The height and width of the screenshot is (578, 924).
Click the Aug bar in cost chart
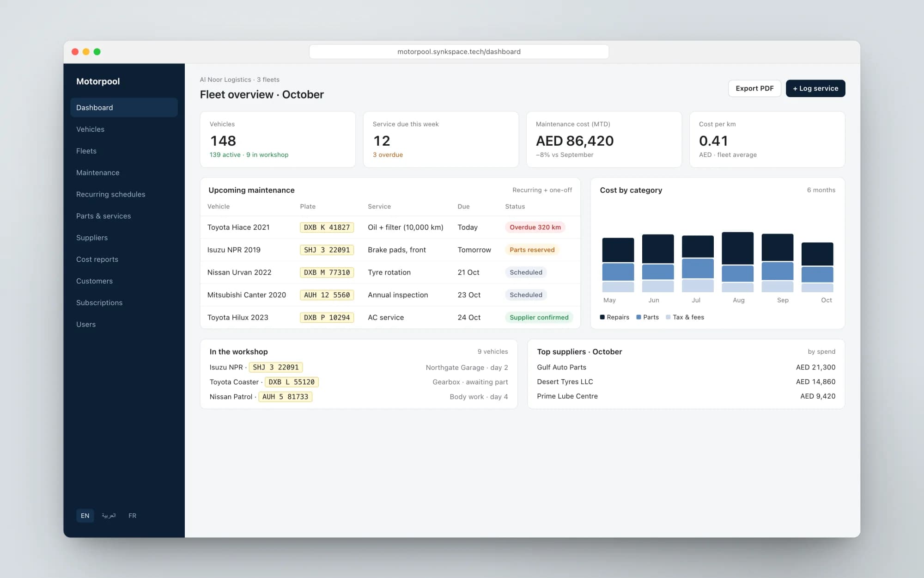click(737, 262)
